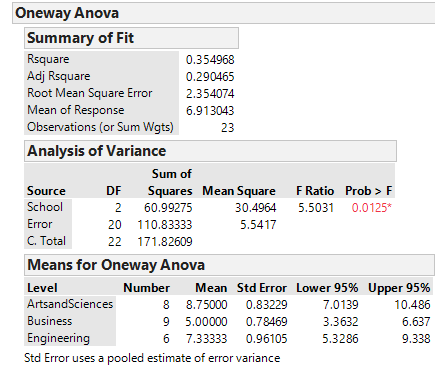435x367 pixels.
Task: Select the std error 0.83229
Action: (267, 305)
